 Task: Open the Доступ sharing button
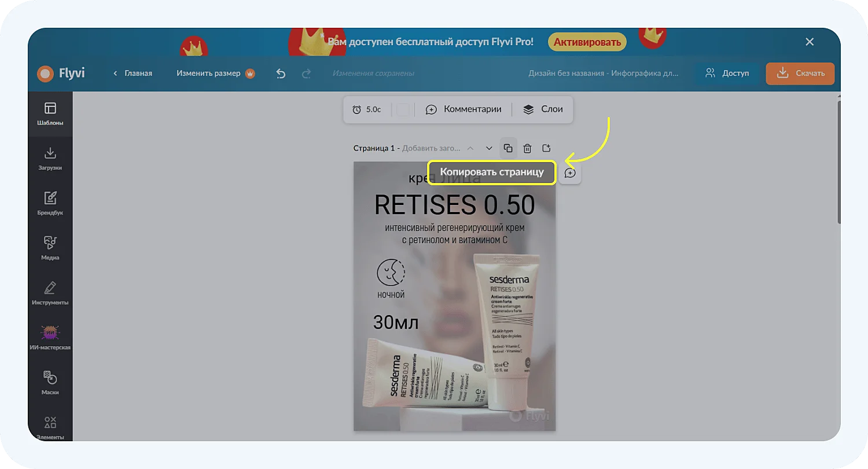tap(727, 74)
